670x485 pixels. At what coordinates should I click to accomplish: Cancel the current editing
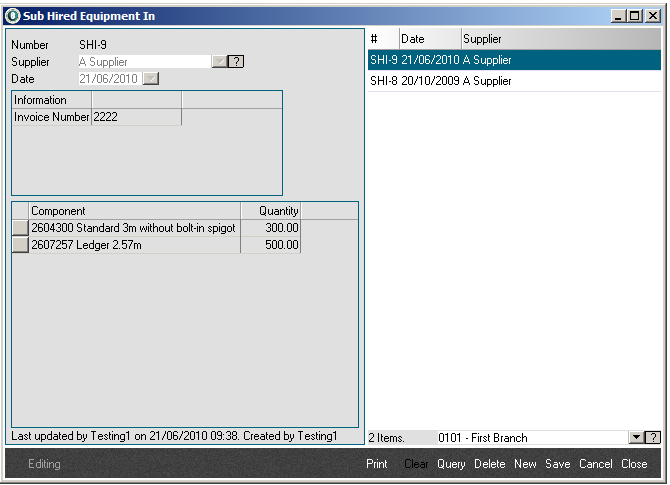595,464
